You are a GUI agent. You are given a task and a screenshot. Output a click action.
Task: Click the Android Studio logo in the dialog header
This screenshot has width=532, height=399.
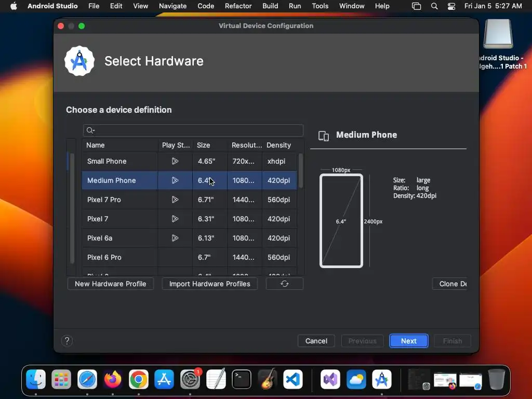click(79, 61)
